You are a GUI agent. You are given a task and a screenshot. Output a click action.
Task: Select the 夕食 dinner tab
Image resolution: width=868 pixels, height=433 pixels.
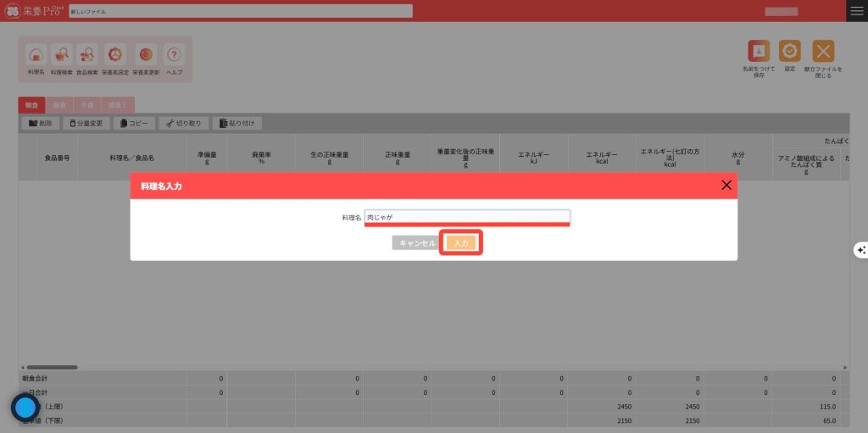pos(86,105)
